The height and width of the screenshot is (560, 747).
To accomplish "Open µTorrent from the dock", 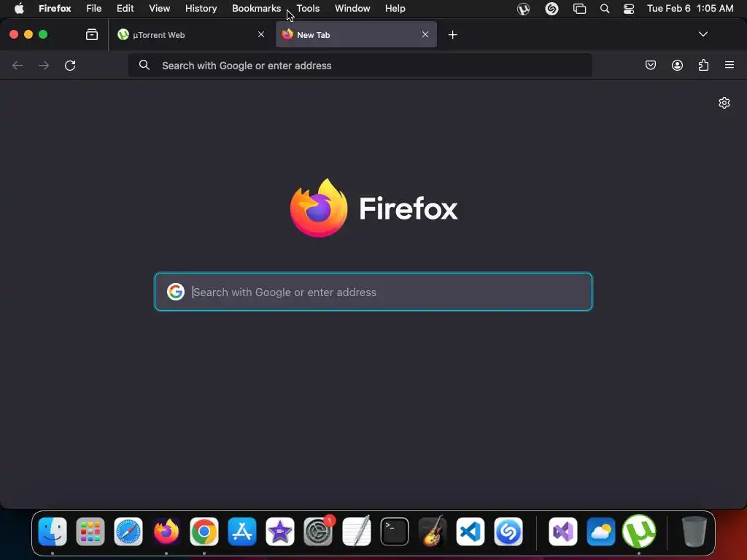I will (x=639, y=532).
